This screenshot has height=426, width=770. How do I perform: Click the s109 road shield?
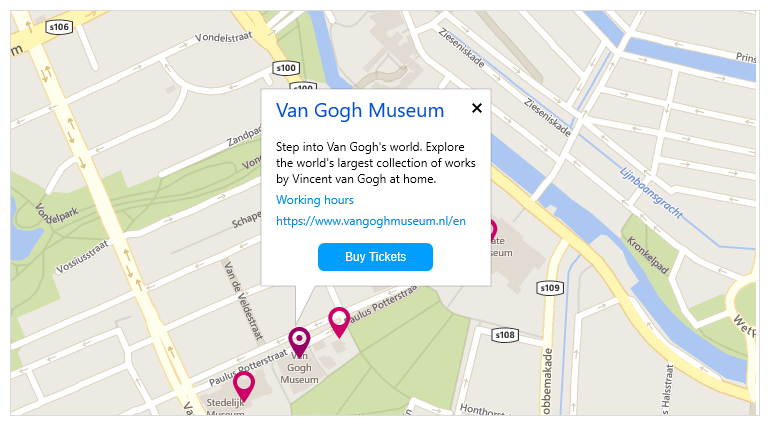[x=550, y=288]
